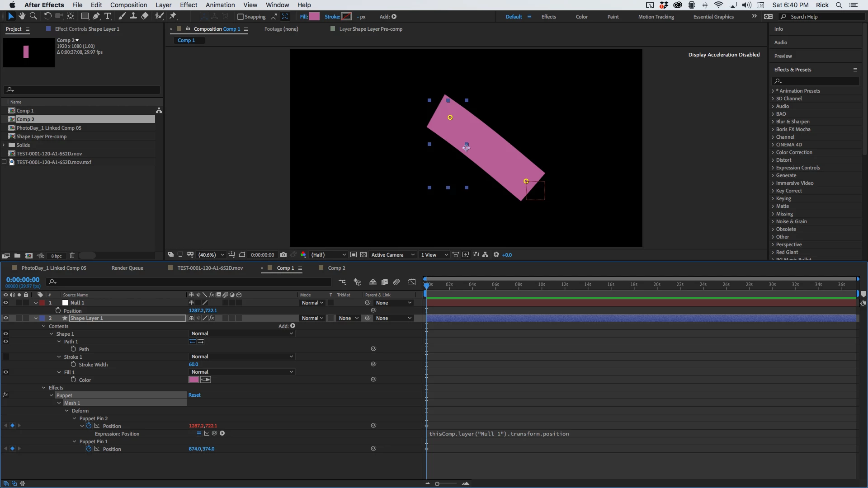Click the Take Snapshot camera icon
The width and height of the screenshot is (868, 488).
coord(283,255)
